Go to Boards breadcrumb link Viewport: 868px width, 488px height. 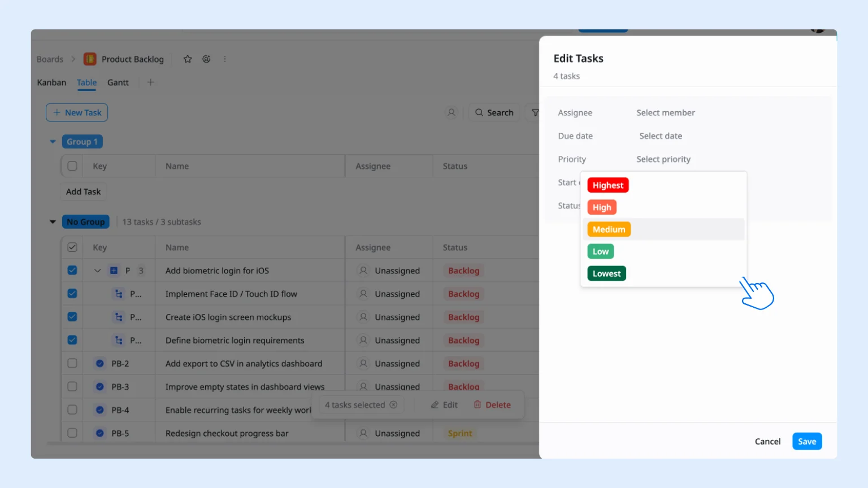click(x=50, y=59)
